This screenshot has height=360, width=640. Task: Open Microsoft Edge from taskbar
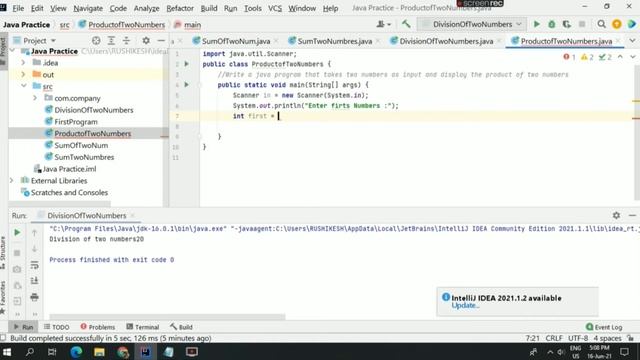[76, 351]
